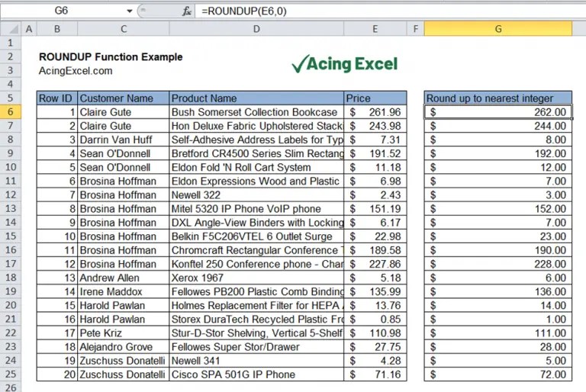
Task: Click the 'Row ID' header cell
Action: pyautogui.click(x=56, y=98)
